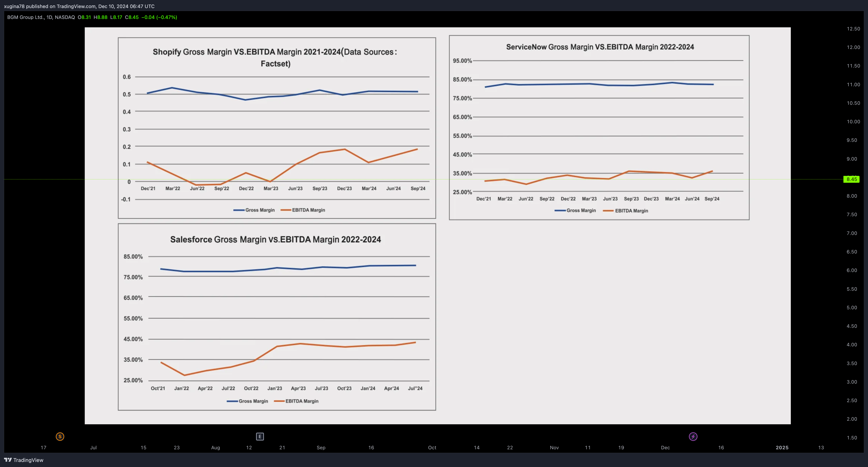Viewport: 868px width, 467px height.
Task: Click the 1.50 price axis label
Action: (x=852, y=438)
